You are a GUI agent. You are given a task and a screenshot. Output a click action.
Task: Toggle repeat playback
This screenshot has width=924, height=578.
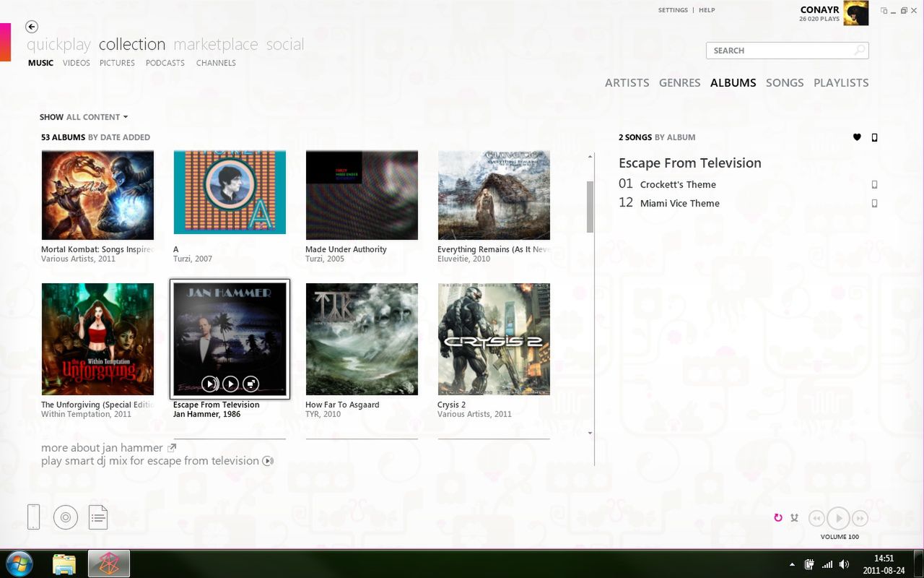(778, 517)
